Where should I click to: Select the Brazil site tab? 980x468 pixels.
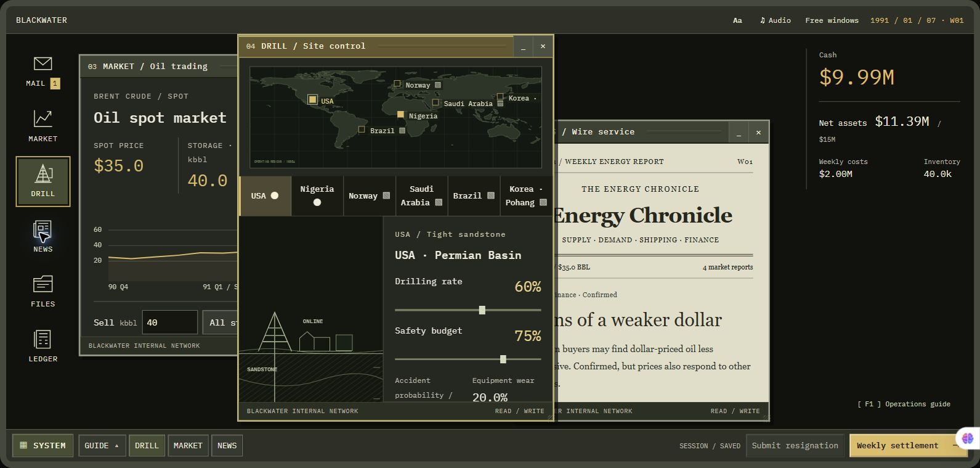[x=474, y=195]
